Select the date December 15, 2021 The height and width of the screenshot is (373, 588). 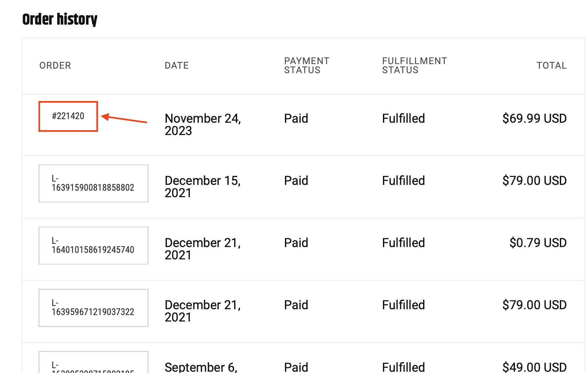202,187
